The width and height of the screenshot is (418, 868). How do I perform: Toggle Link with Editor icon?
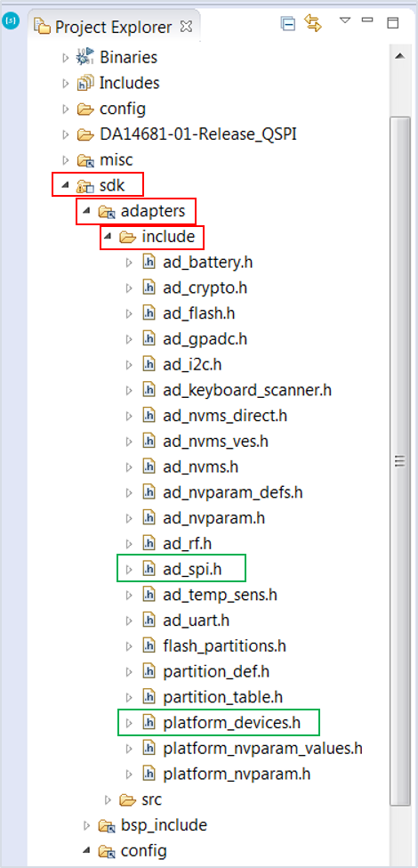[313, 23]
